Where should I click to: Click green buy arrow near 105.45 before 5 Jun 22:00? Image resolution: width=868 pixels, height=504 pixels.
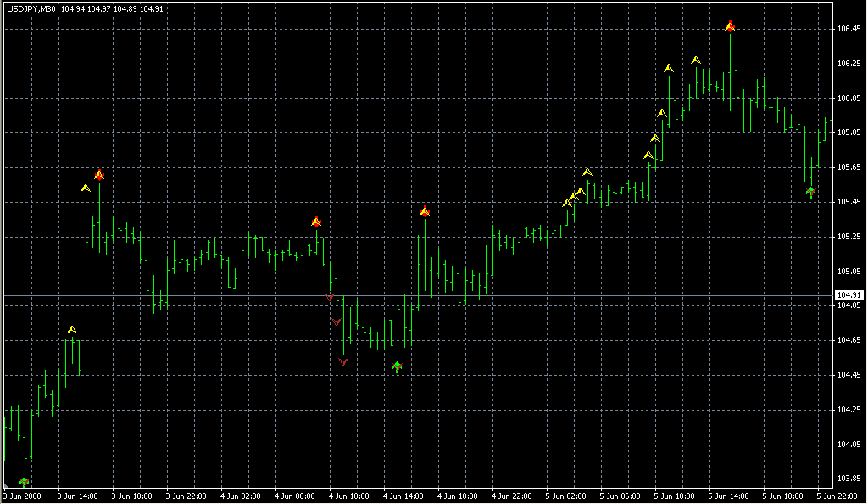click(x=811, y=193)
